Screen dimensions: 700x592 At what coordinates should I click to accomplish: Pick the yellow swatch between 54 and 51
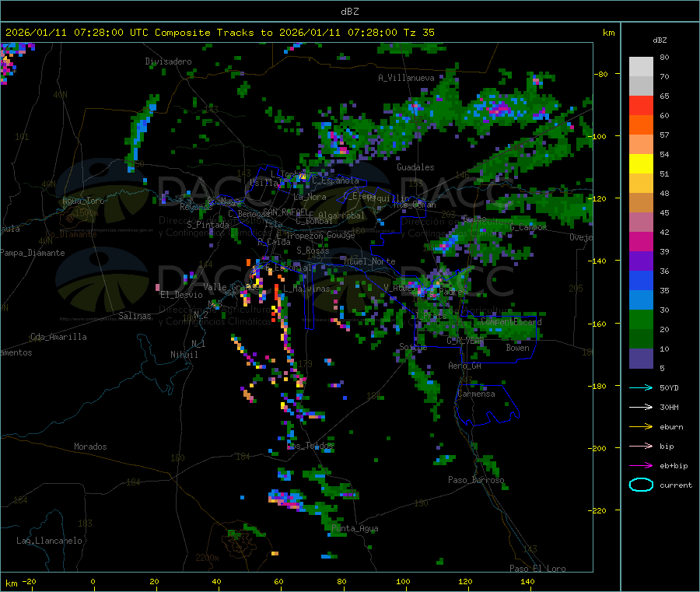641,164
